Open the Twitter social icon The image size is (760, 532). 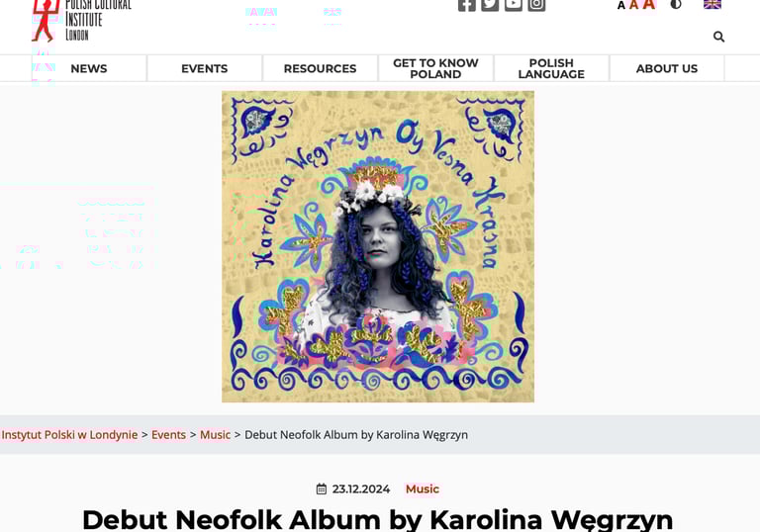click(x=490, y=4)
